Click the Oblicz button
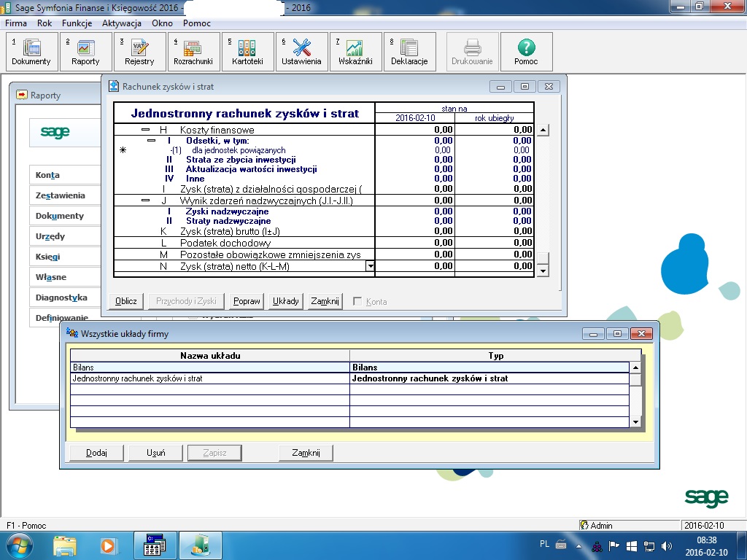This screenshot has width=747, height=560. 126,301
